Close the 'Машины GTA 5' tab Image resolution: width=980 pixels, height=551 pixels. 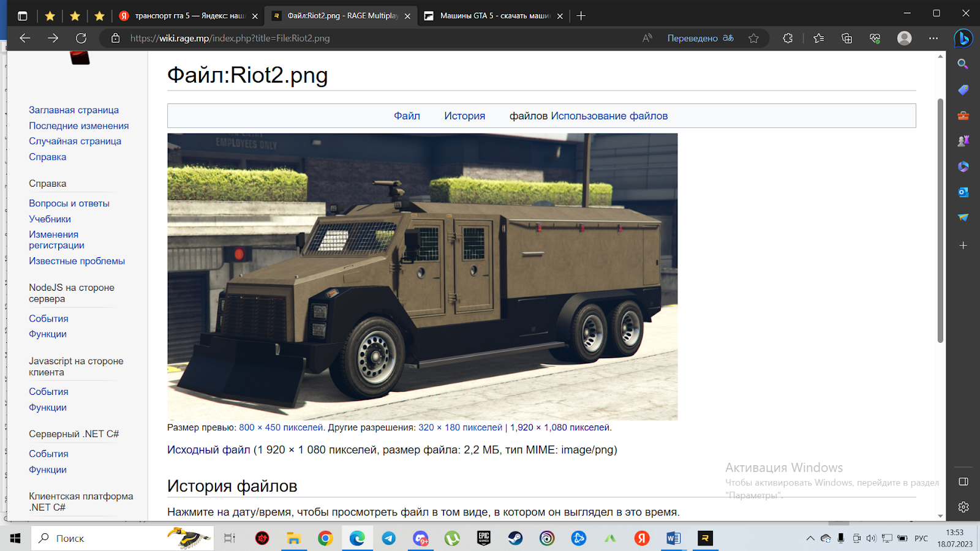coord(560,16)
